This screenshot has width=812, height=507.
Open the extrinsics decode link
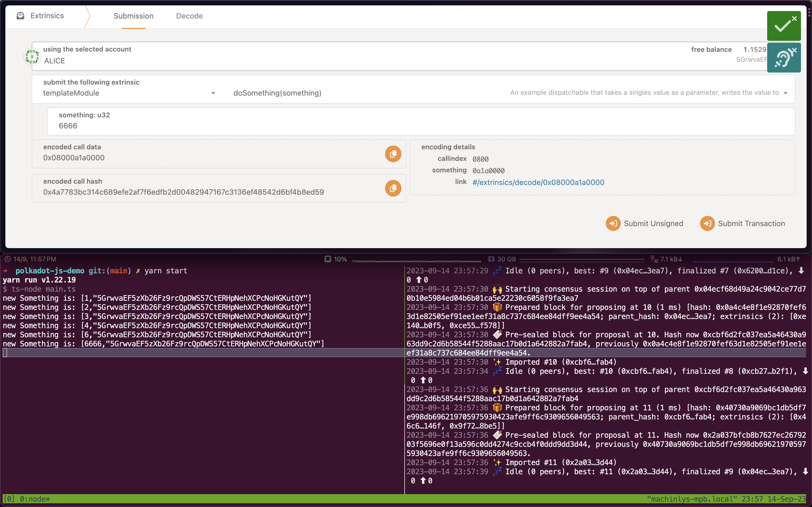point(538,182)
